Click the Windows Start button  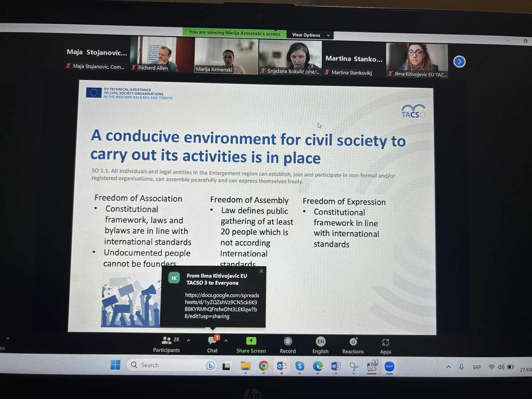(x=116, y=365)
